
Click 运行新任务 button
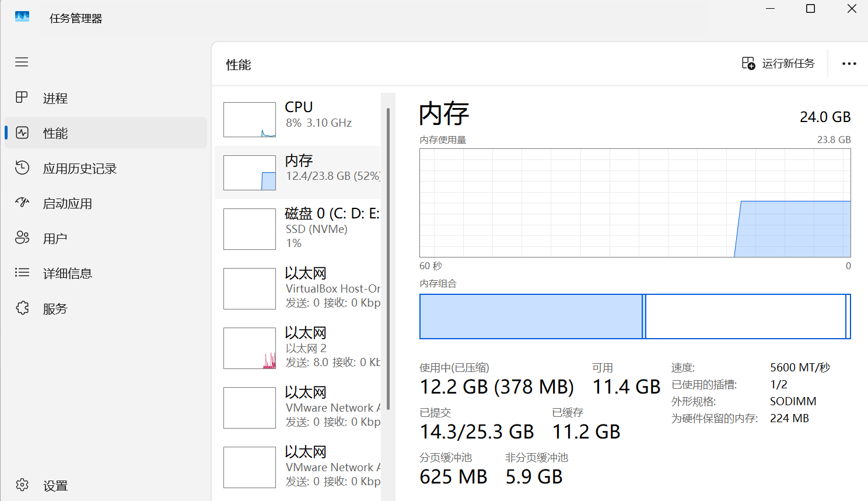coord(778,63)
